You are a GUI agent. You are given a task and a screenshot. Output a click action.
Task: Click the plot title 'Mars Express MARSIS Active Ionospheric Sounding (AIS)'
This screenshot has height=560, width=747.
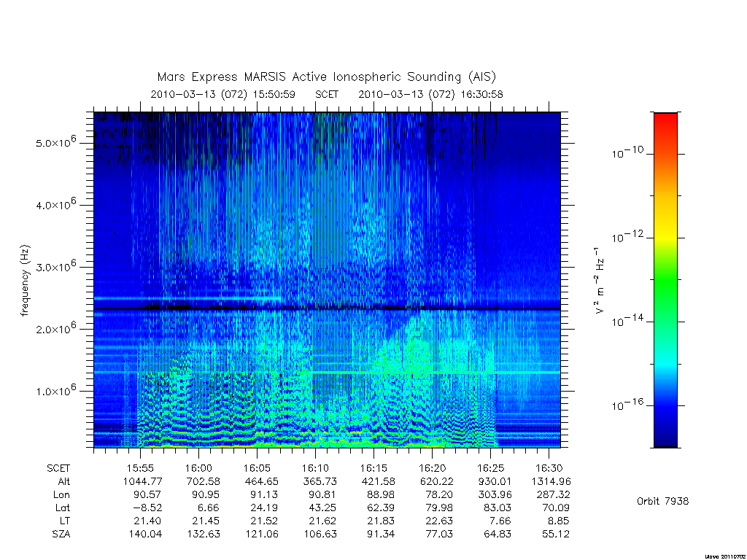pos(326,77)
